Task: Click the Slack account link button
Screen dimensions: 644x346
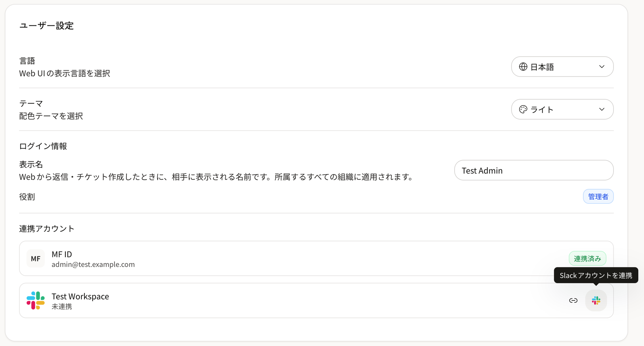Action: pyautogui.click(x=596, y=300)
